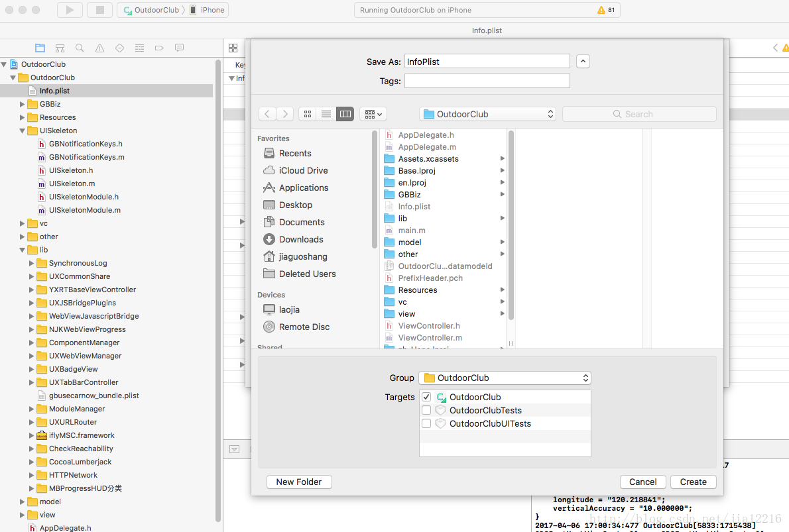The height and width of the screenshot is (532, 789).
Task: Go forward in save dialog folder history
Action: [x=285, y=114]
